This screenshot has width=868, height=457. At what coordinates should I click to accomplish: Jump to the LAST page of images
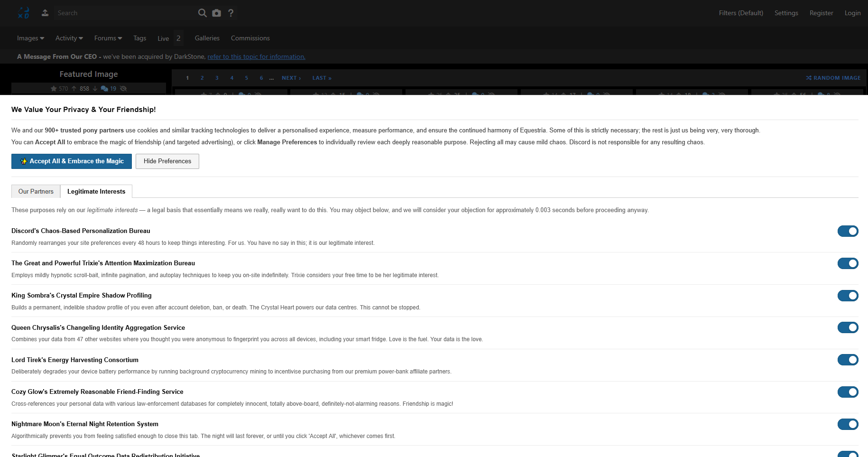[322, 78]
